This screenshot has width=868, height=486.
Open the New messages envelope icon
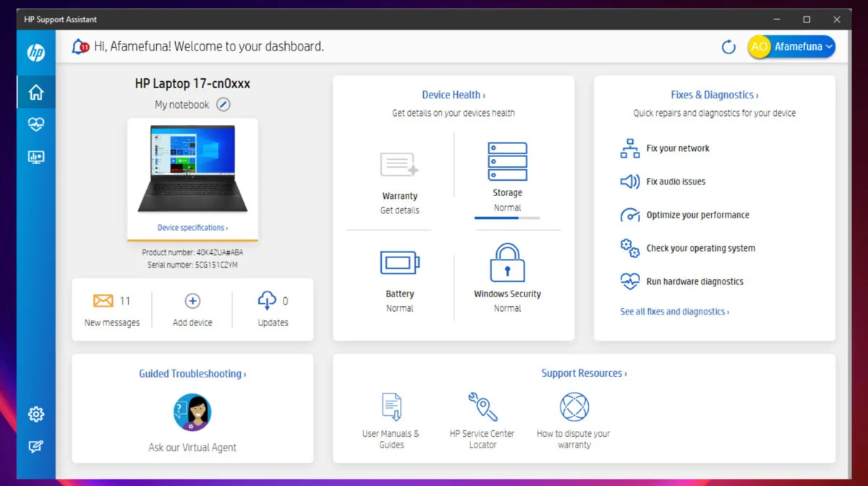[103, 301]
